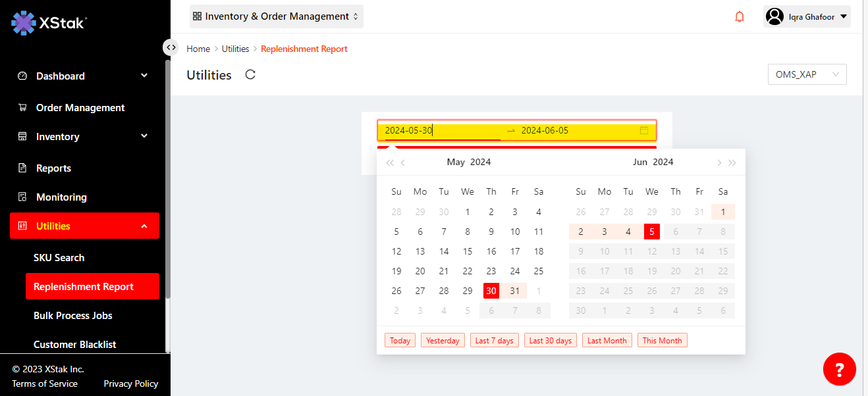This screenshot has width=868, height=396.
Task: Open Inventory & Order Management module selector
Action: (276, 16)
